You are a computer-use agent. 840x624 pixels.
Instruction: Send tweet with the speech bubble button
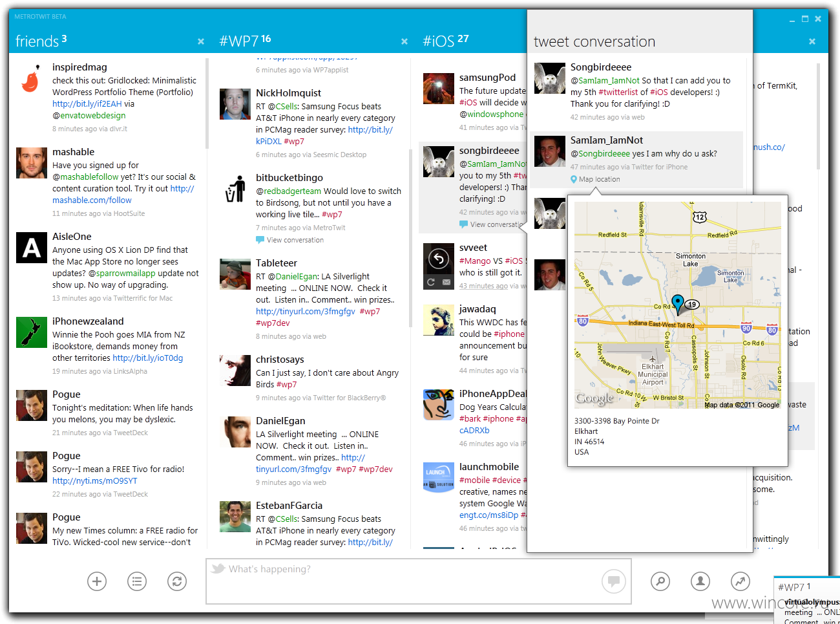[x=614, y=581]
